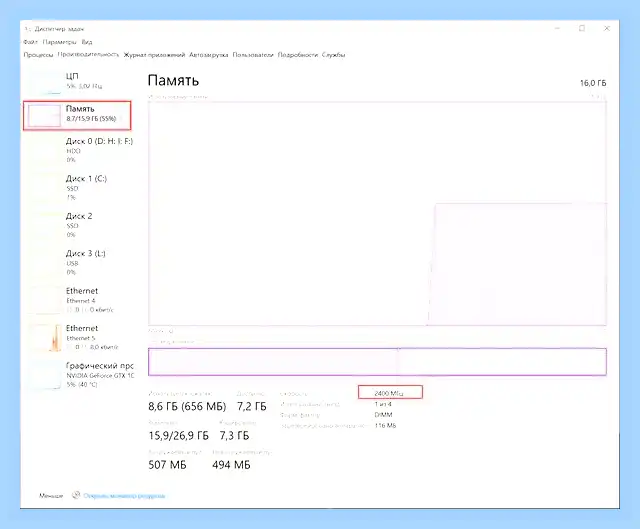640x529 pixels.
Task: Select the Ethernet 4 adapter item
Action: pyautogui.click(x=78, y=300)
